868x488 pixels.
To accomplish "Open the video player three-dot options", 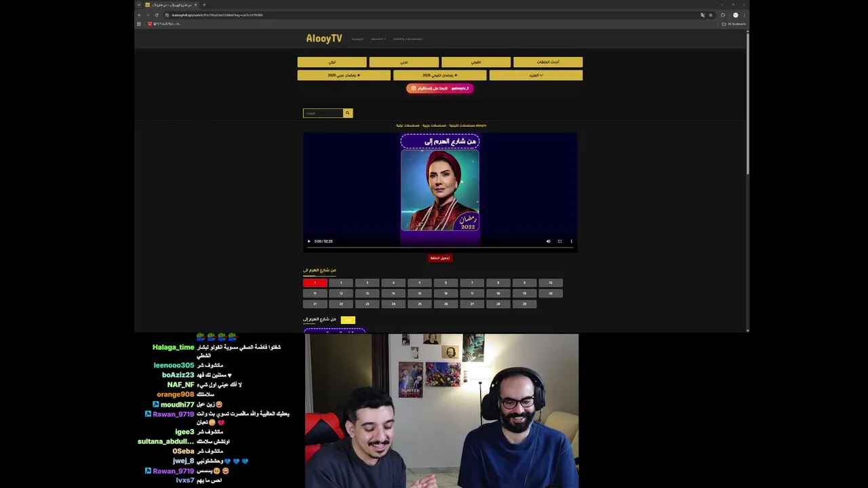I will (571, 241).
